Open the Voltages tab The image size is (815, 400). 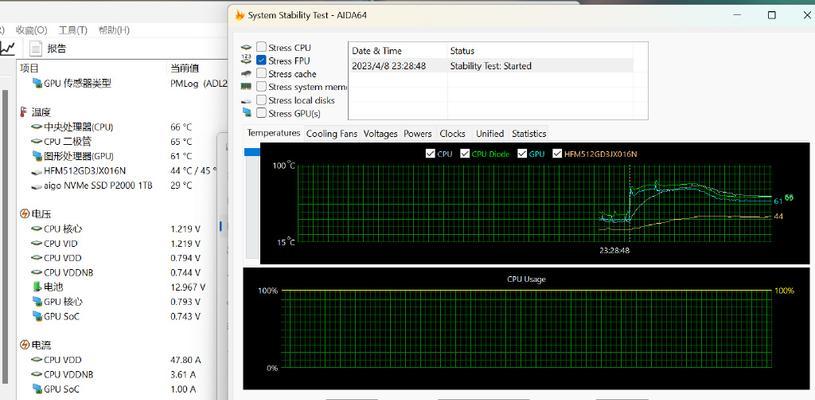[380, 134]
